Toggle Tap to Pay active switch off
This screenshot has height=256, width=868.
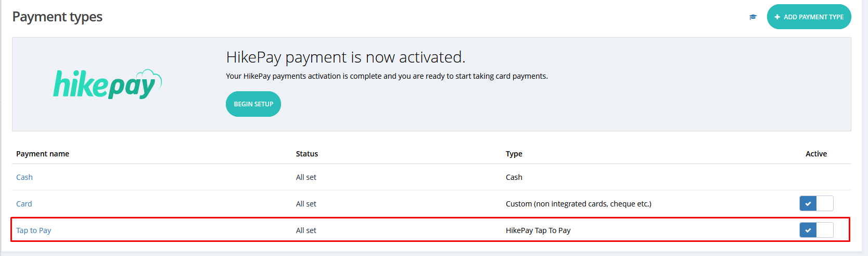coord(816,230)
